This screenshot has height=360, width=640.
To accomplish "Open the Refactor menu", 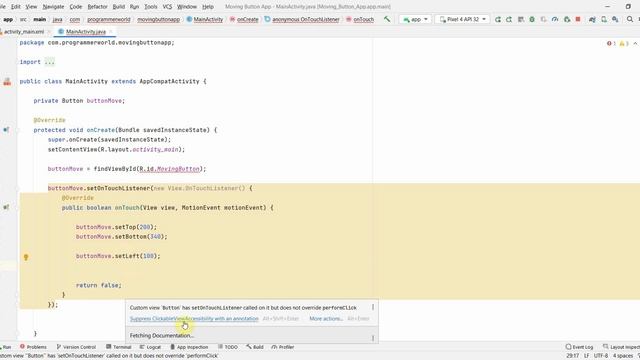I will click(98, 7).
